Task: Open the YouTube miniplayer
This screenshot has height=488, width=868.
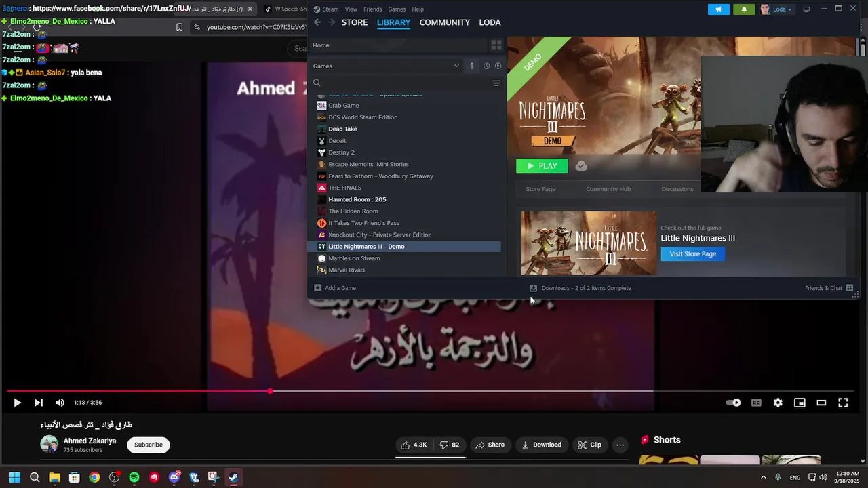Action: (x=800, y=403)
